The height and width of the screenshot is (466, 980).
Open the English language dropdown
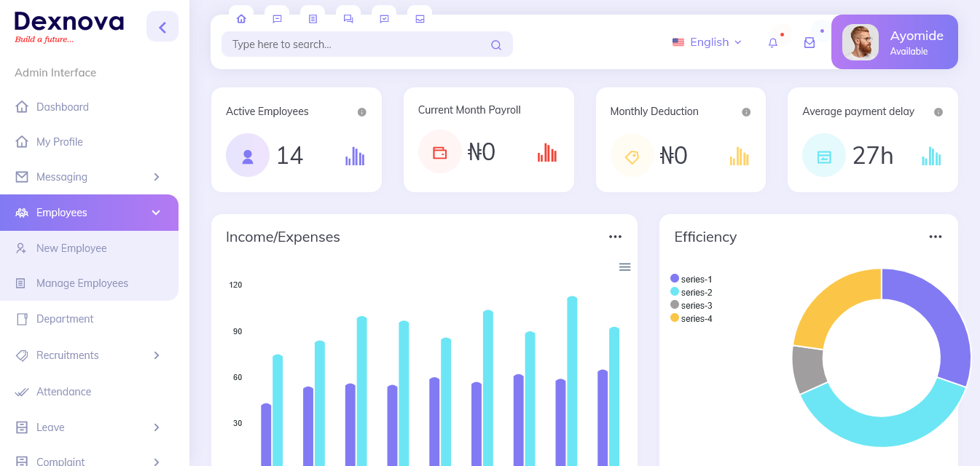click(x=707, y=42)
